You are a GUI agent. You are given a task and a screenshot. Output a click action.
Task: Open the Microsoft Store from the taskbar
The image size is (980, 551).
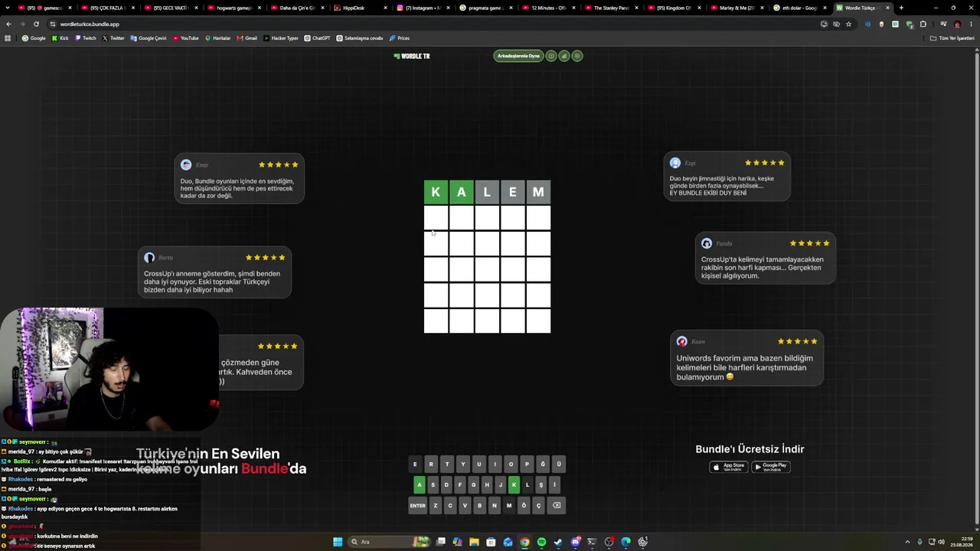tap(491, 542)
